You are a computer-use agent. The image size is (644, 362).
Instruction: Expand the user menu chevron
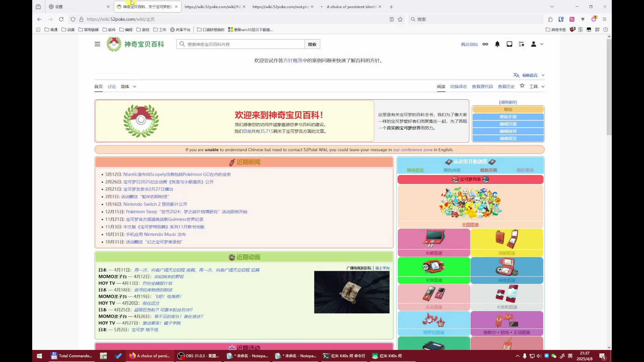point(542,44)
